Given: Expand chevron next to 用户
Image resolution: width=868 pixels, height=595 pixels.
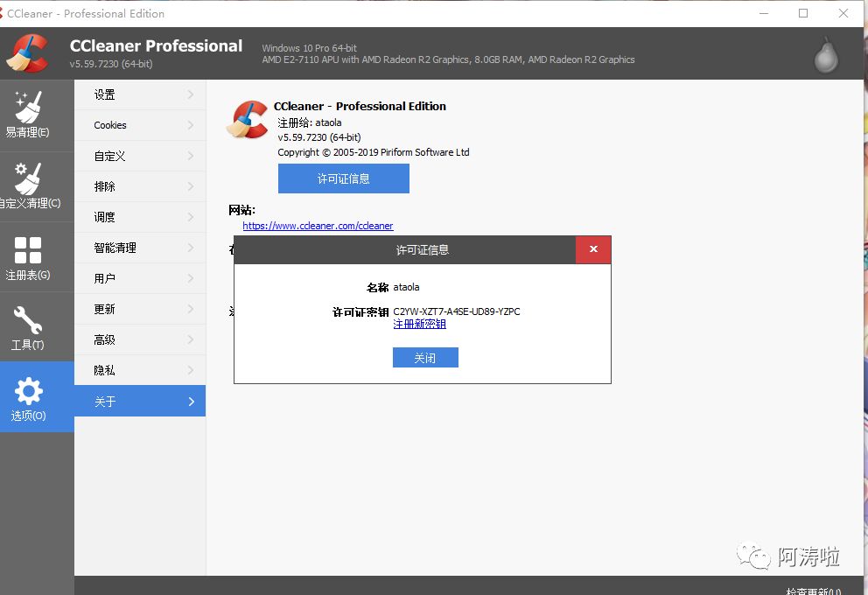Looking at the screenshot, I should (x=191, y=278).
